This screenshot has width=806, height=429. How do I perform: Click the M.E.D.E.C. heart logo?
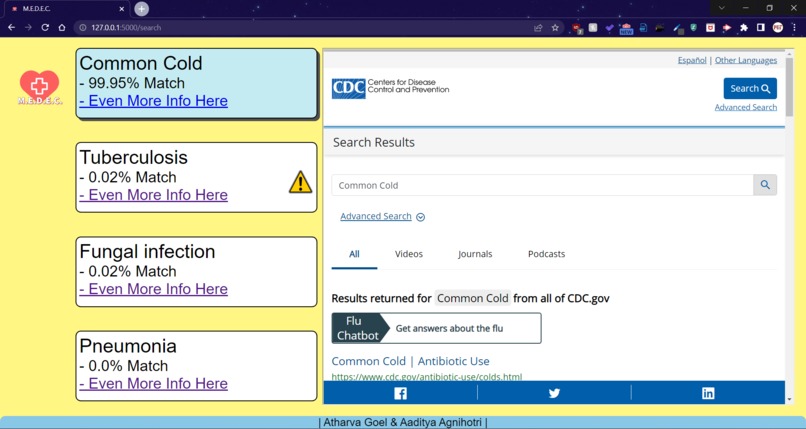click(40, 87)
